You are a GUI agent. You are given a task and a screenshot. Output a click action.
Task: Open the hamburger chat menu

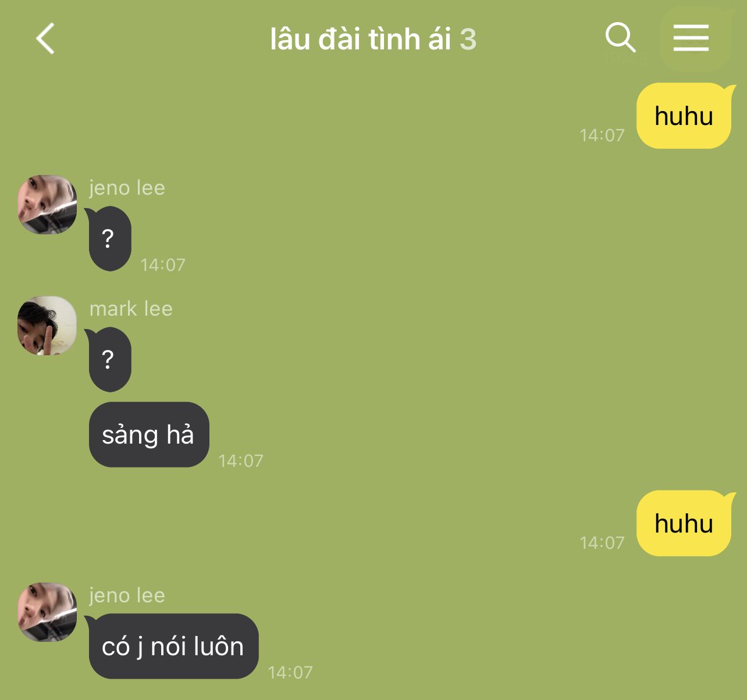point(691,38)
